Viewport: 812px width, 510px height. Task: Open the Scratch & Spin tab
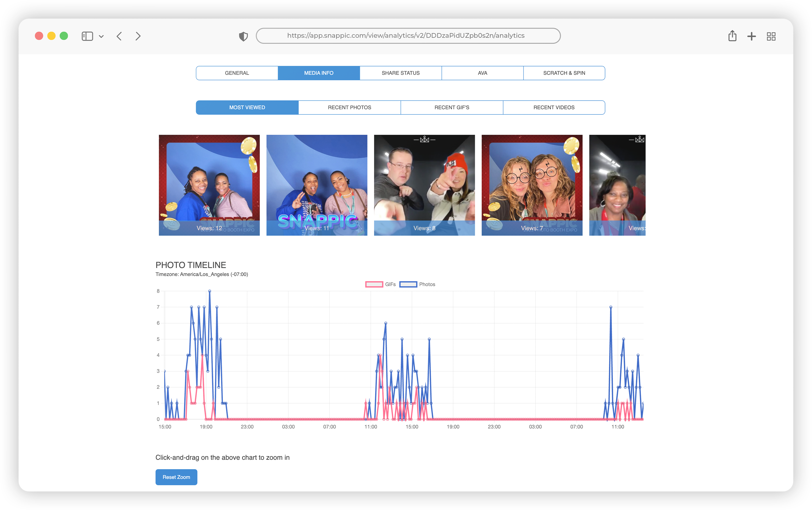[x=564, y=73]
